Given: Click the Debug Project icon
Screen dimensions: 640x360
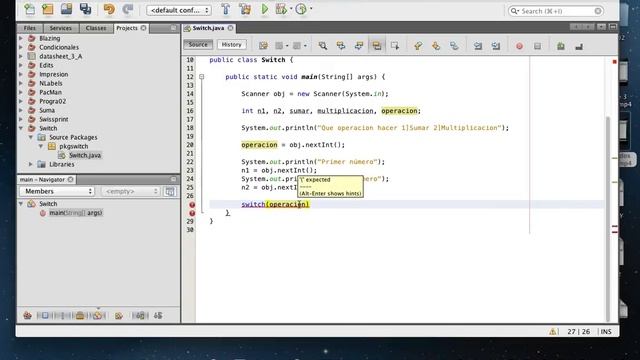Looking at the screenshot, I should coord(281,9).
